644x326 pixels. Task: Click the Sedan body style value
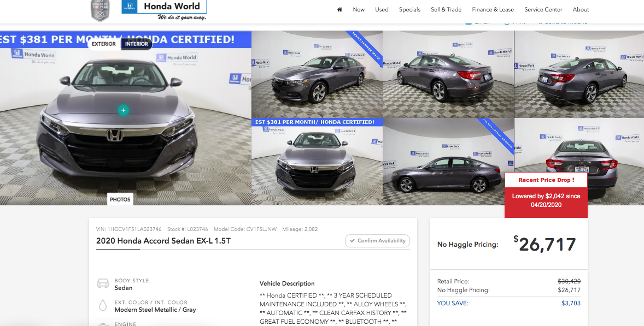point(123,288)
